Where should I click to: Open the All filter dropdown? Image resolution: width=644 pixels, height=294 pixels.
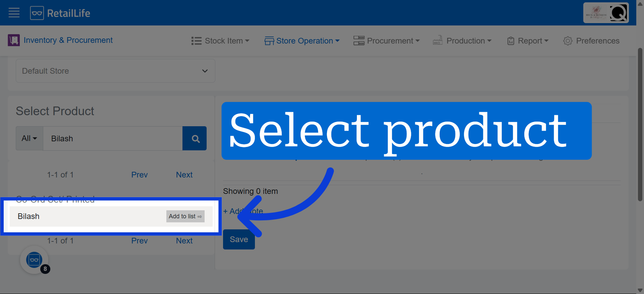30,138
